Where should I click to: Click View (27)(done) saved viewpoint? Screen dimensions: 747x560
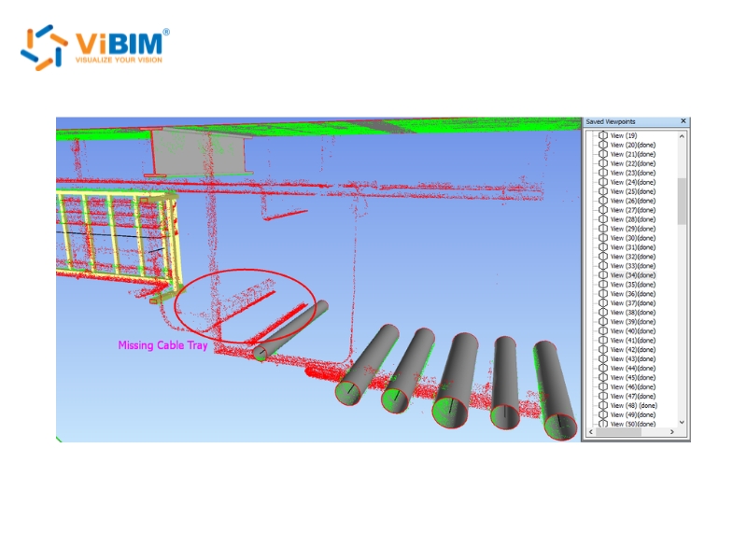pyautogui.click(x=633, y=210)
